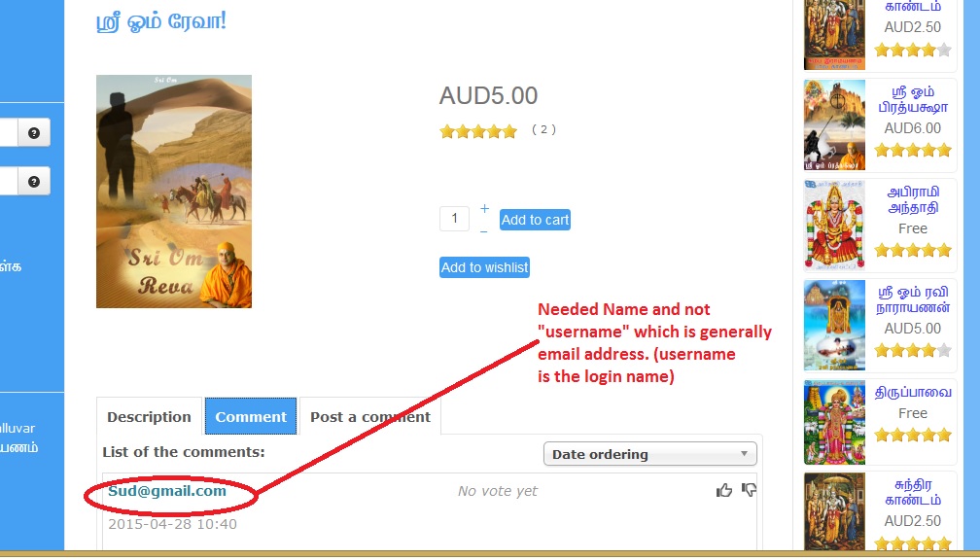Select the Comment tab
Viewport: 980px width, 560px height.
pos(251,416)
